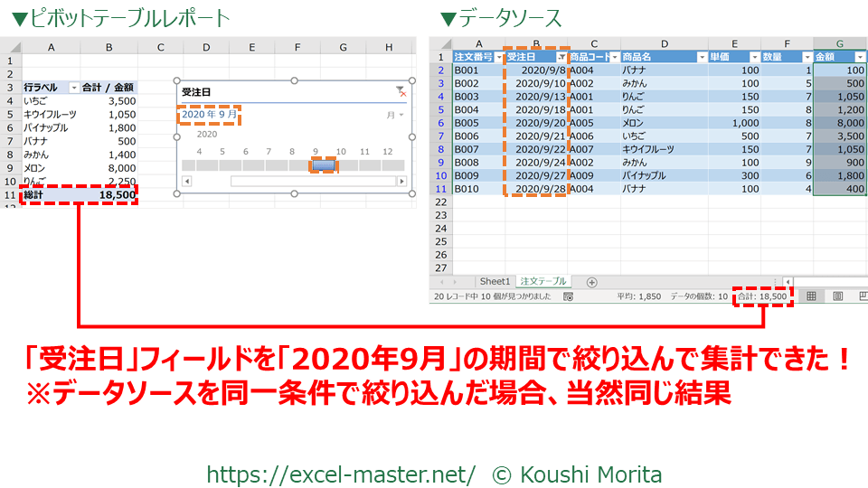
Task: Switch to Page Layout view icon
Action: [837, 296]
